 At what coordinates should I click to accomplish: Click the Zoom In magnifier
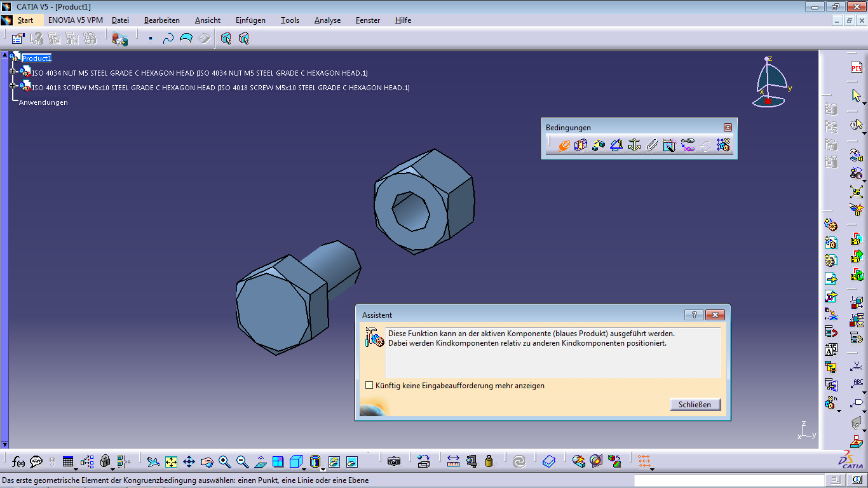[224, 461]
